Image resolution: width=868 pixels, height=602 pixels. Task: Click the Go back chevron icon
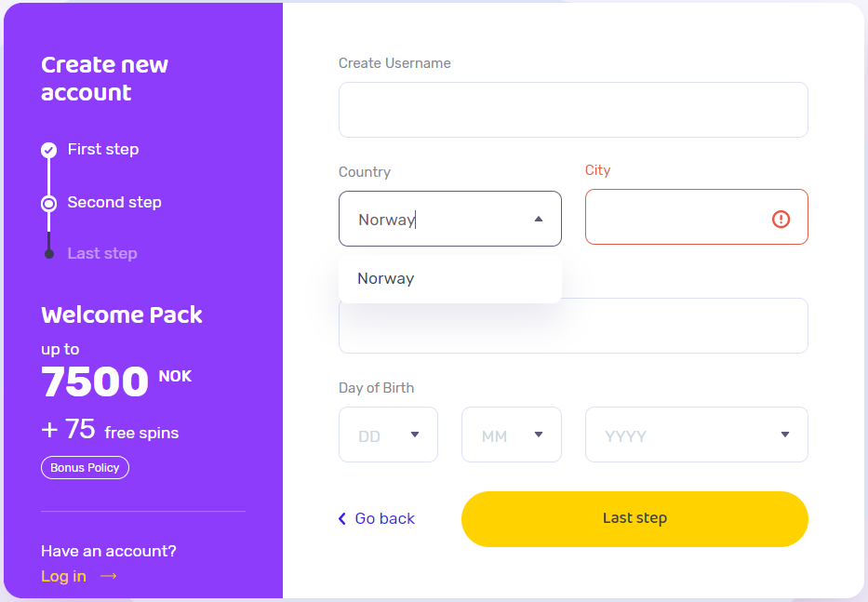pyautogui.click(x=342, y=518)
